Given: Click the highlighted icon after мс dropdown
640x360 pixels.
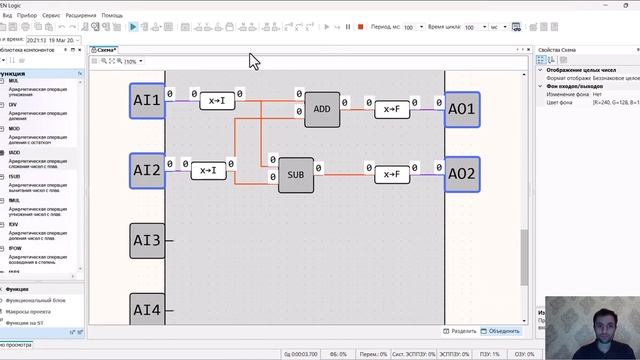Looking at the screenshot, I should [x=516, y=27].
